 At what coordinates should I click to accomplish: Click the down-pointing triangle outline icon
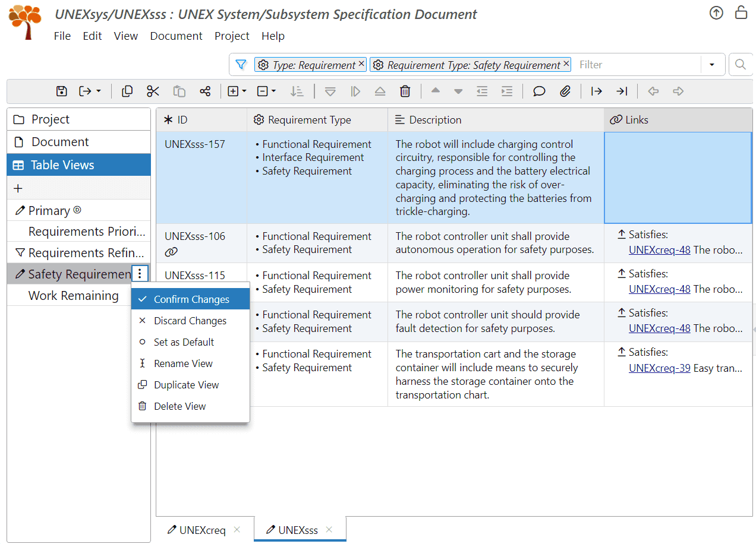click(330, 91)
